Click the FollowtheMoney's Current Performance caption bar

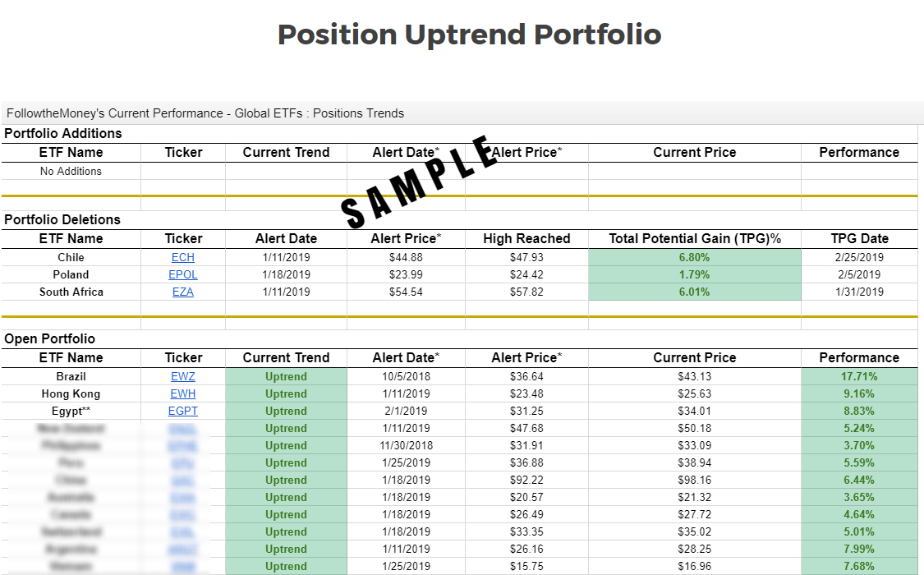click(460, 113)
